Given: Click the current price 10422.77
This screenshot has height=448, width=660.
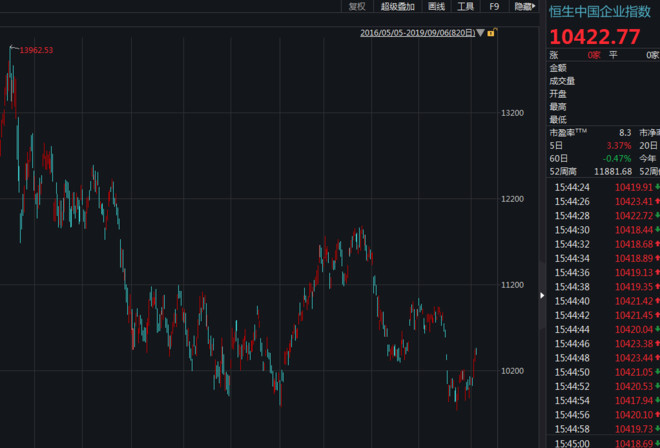Looking at the screenshot, I should 595,37.
